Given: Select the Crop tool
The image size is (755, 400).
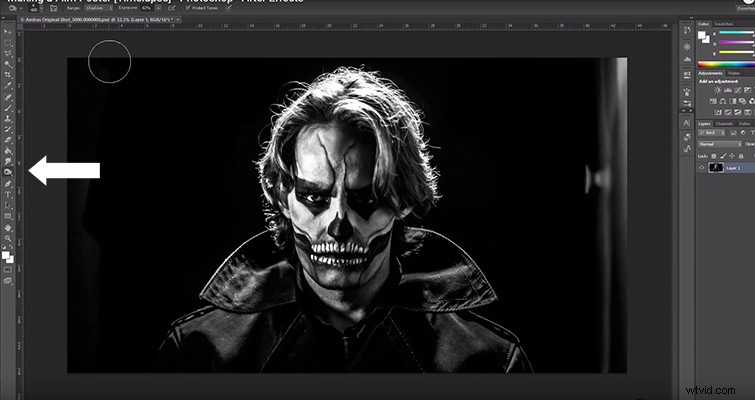Looking at the screenshot, I should 8,75.
